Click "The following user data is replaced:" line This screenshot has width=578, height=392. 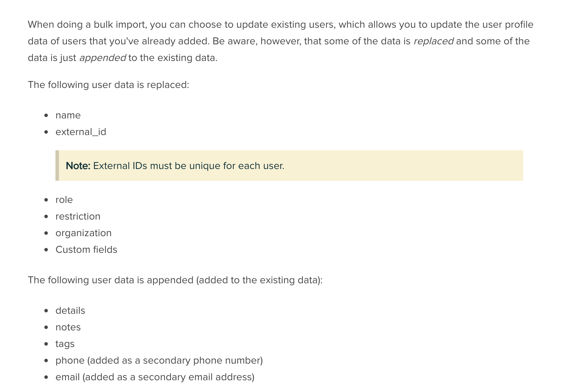tap(108, 85)
